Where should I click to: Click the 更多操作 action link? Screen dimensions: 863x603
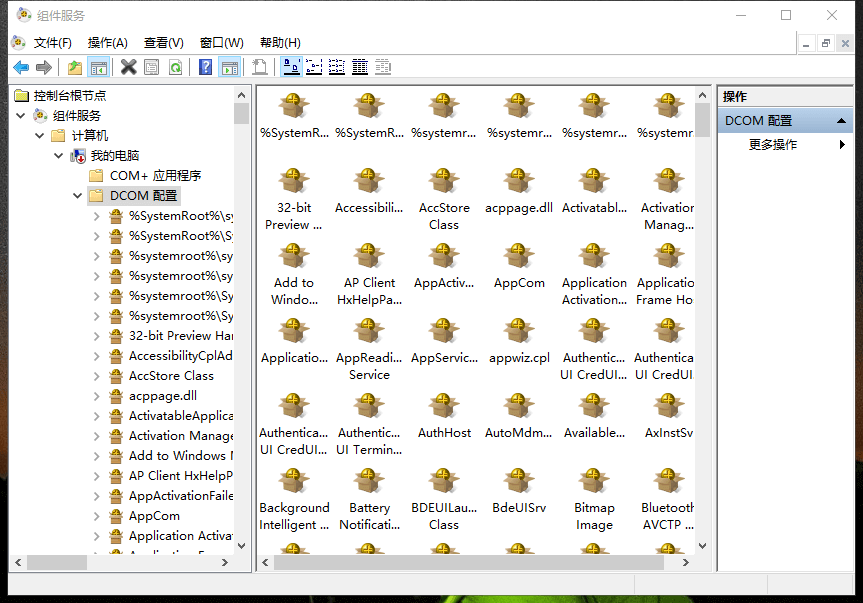(773, 145)
